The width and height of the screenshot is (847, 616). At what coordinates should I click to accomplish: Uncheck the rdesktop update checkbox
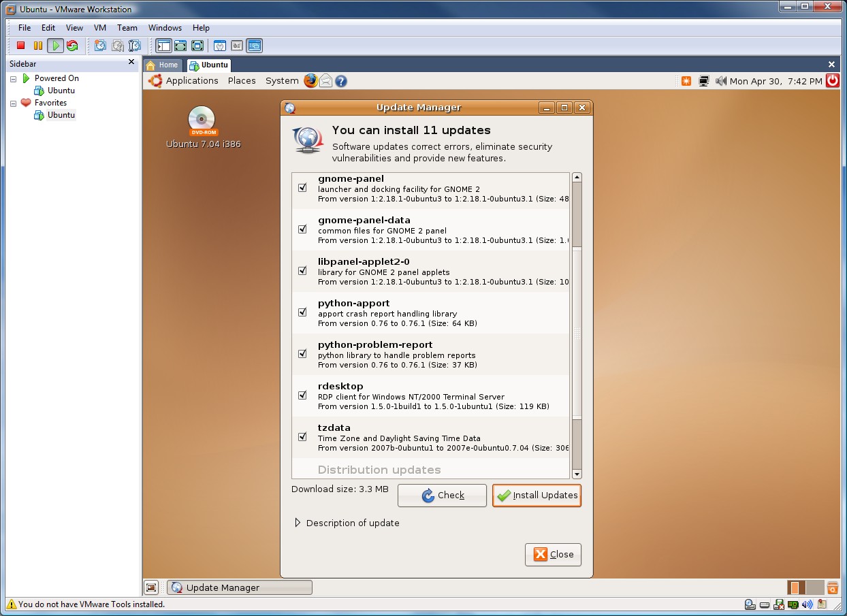coord(302,395)
